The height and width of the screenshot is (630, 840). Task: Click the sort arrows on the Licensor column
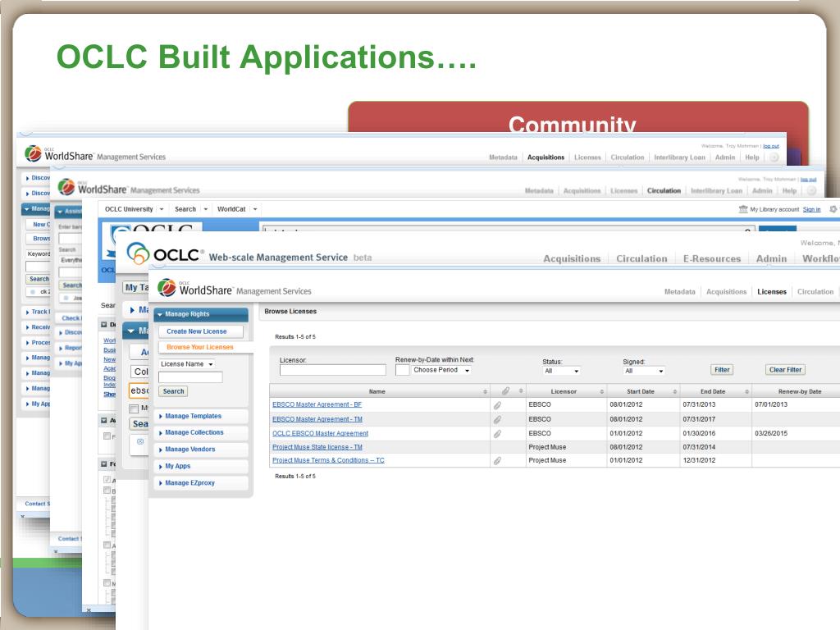click(601, 391)
